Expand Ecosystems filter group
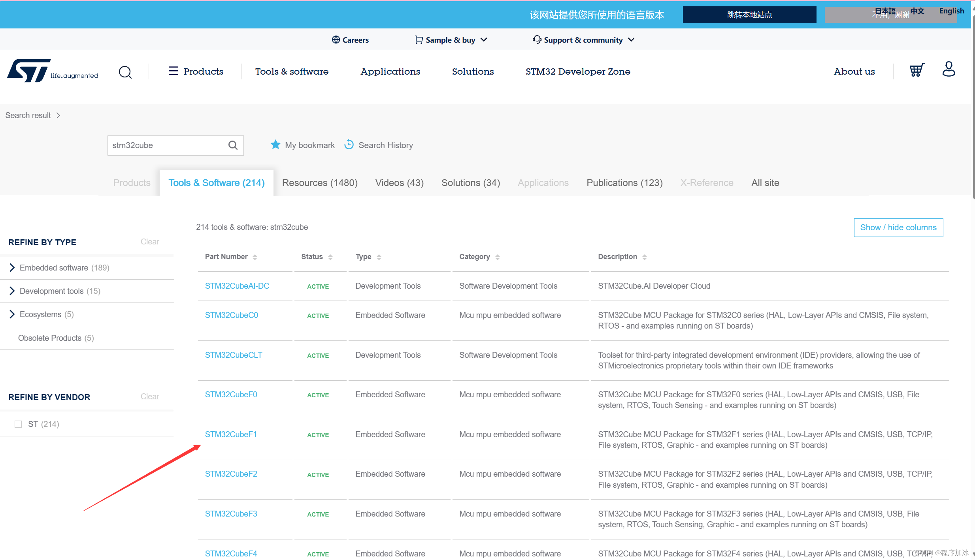Image resolution: width=975 pixels, height=560 pixels. 12,314
